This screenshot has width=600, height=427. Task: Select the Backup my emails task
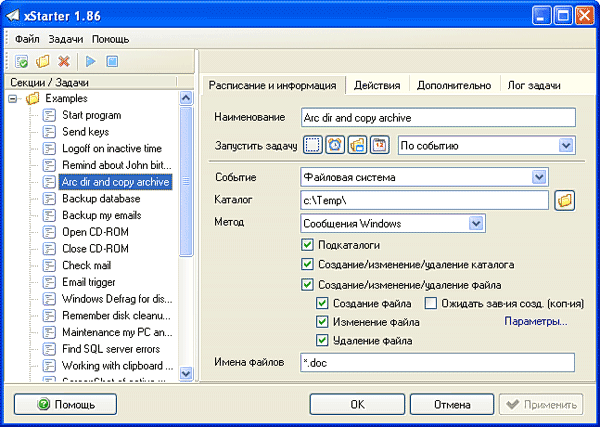pyautogui.click(x=102, y=215)
